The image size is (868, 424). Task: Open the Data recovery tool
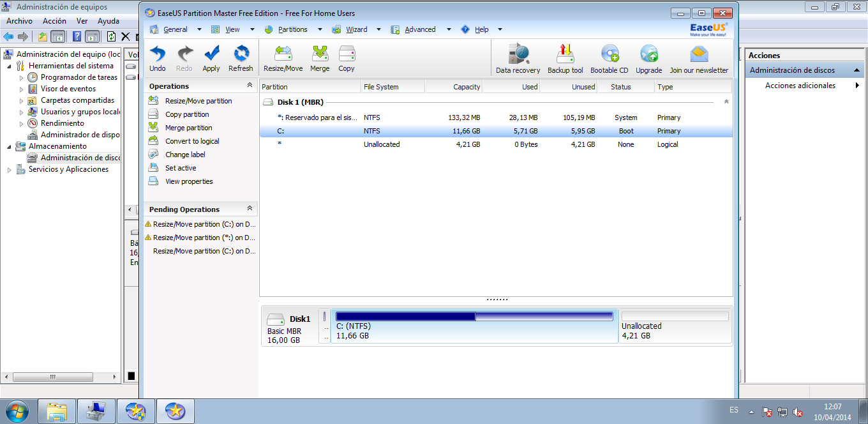click(x=518, y=59)
